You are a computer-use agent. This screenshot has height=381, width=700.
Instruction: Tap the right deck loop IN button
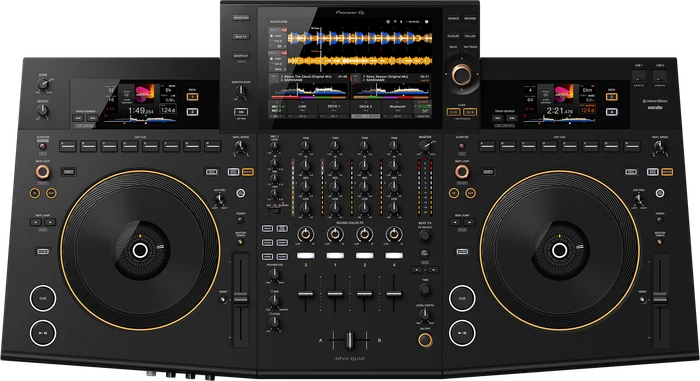454,193
